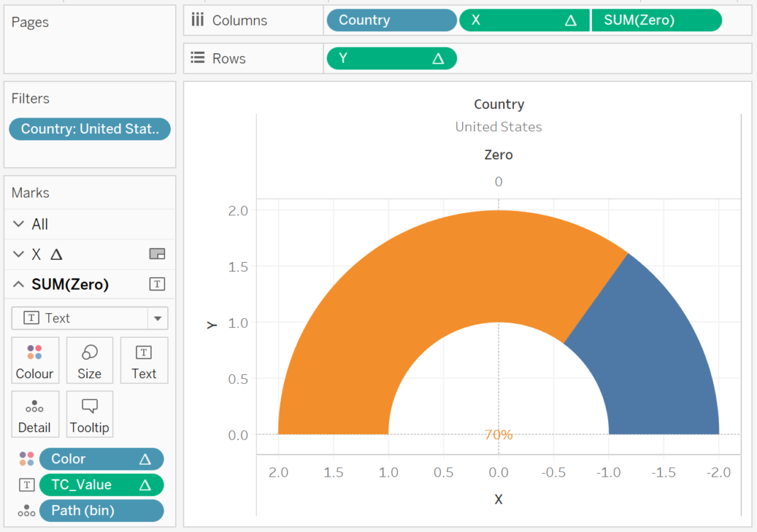Click the -1.0 tick on the X axis
This screenshot has height=532, width=757.
[608, 472]
